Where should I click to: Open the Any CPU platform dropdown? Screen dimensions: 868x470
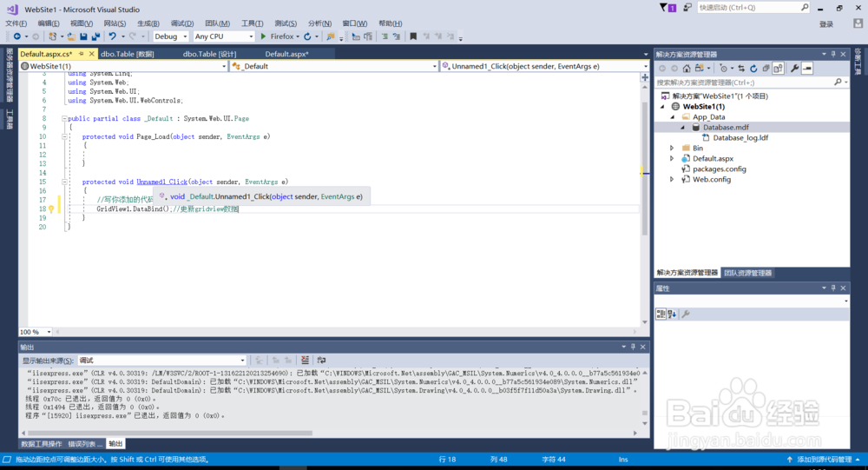[224, 36]
